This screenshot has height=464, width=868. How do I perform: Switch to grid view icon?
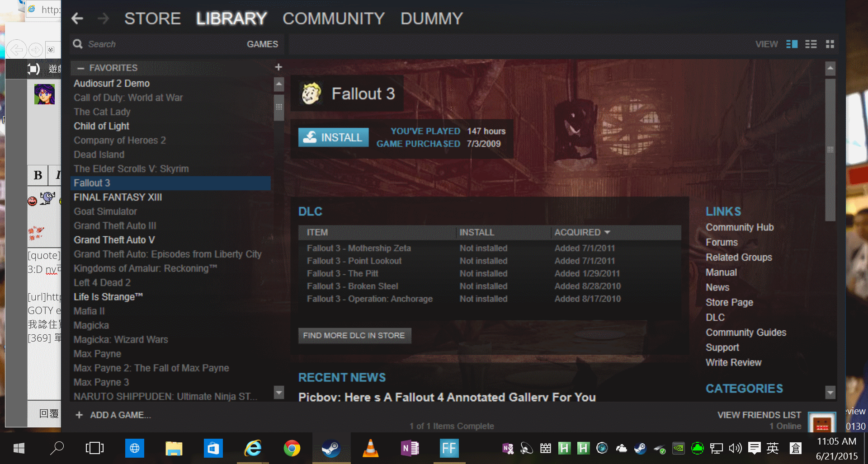(x=830, y=44)
